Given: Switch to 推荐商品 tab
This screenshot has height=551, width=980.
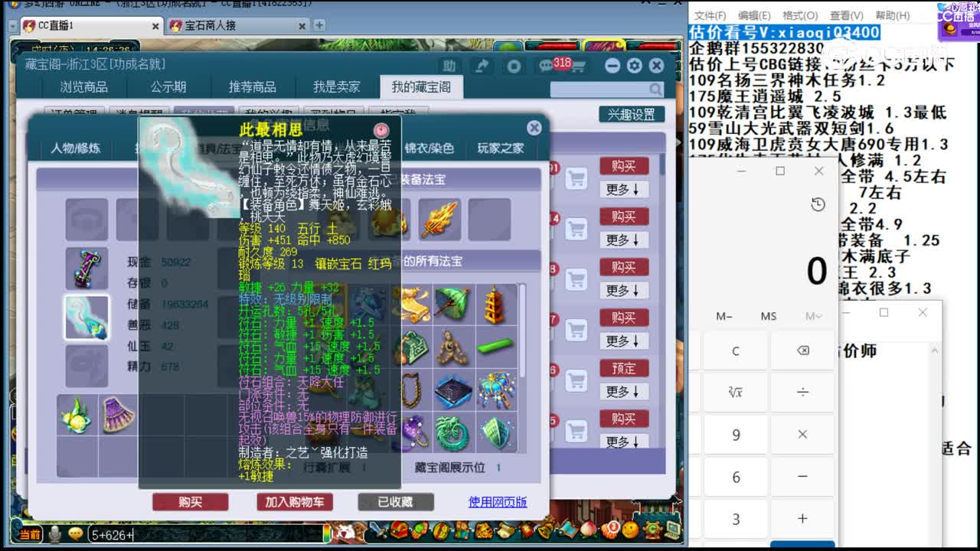Looking at the screenshot, I should pos(253,87).
